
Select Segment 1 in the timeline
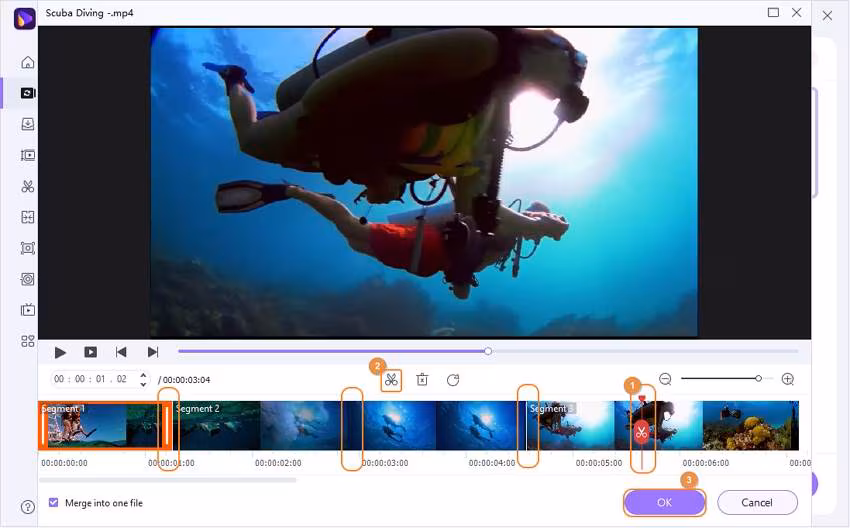click(105, 426)
